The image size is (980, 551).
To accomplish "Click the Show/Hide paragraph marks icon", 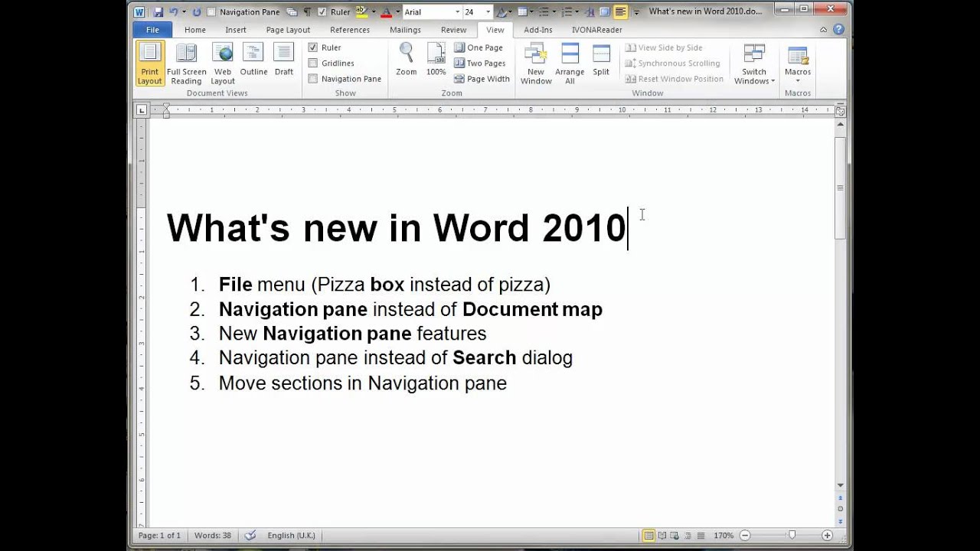I will tap(307, 12).
